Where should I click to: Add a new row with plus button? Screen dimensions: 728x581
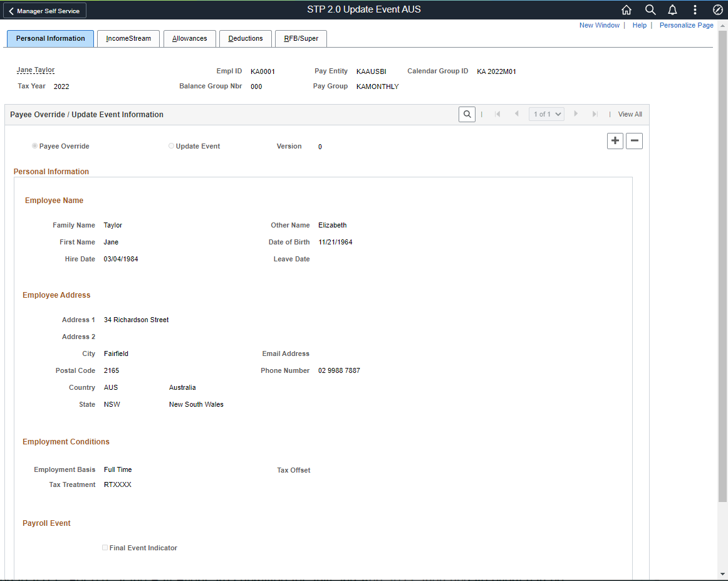tap(615, 141)
